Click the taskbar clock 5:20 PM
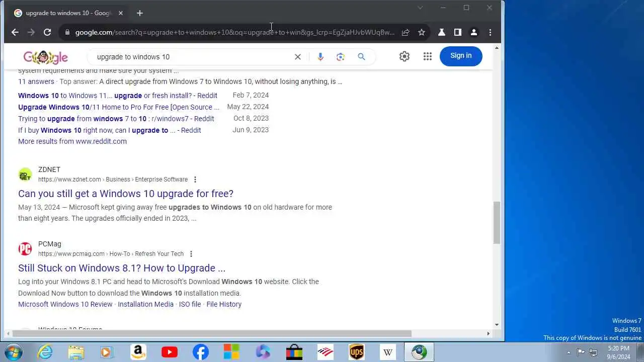Viewport: 644px width, 362px height. pyautogui.click(x=618, y=348)
